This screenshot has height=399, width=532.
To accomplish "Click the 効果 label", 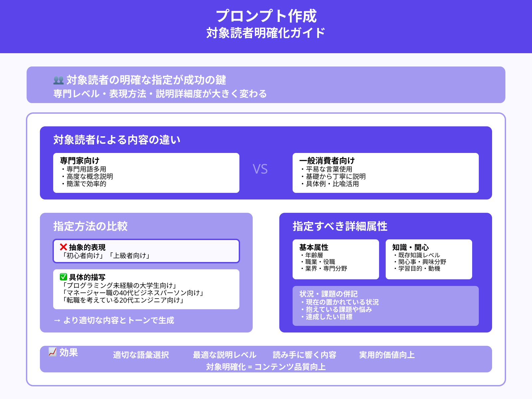I will (x=68, y=352).
